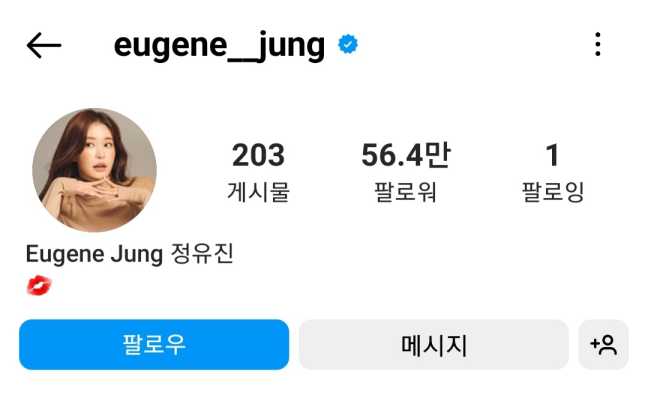Click the red lips emoji in bio
The width and height of the screenshot is (648, 413).
point(39,286)
